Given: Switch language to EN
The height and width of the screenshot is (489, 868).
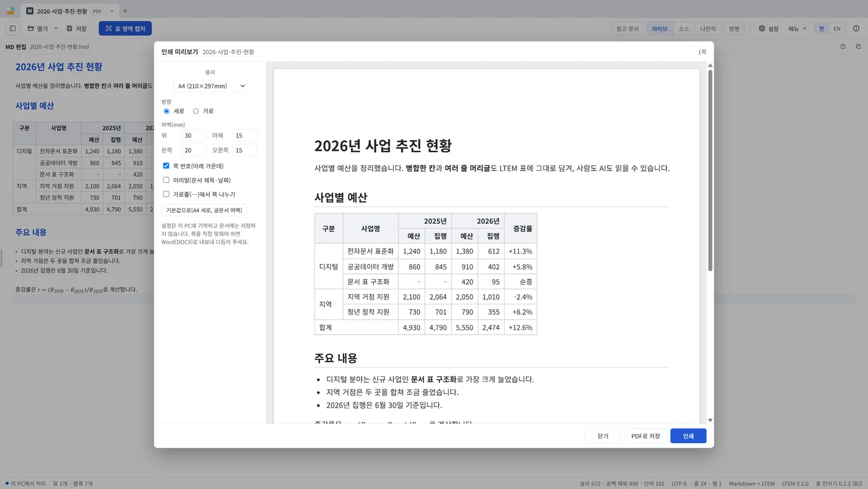Looking at the screenshot, I should (x=837, y=28).
